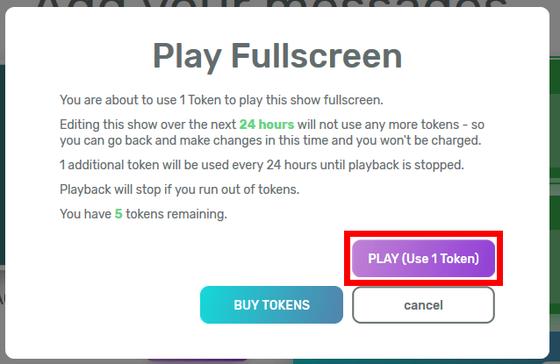Click the 'Playback will stop' warning line
The image size is (560, 364).
pos(179,189)
